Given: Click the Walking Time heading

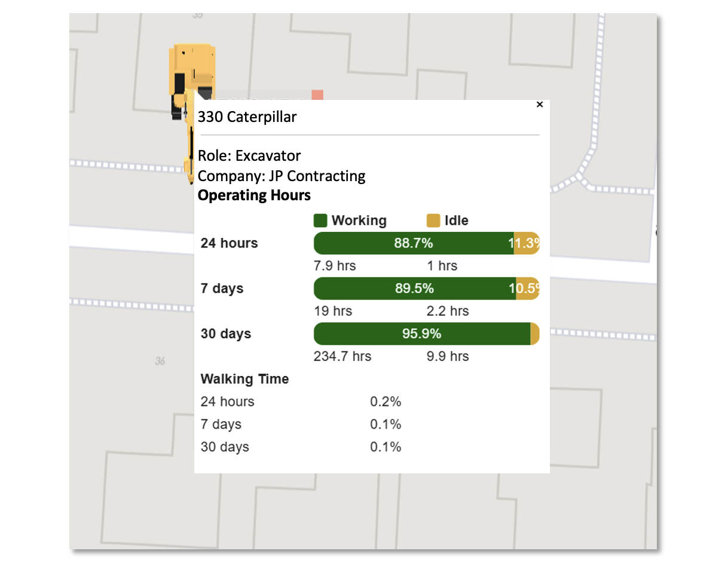Looking at the screenshot, I should tap(244, 379).
